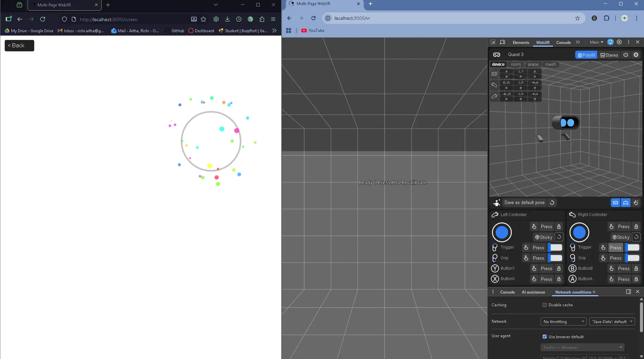This screenshot has height=359, width=644.
Task: Toggle the device toolbar icon
Action: pyautogui.click(x=502, y=42)
